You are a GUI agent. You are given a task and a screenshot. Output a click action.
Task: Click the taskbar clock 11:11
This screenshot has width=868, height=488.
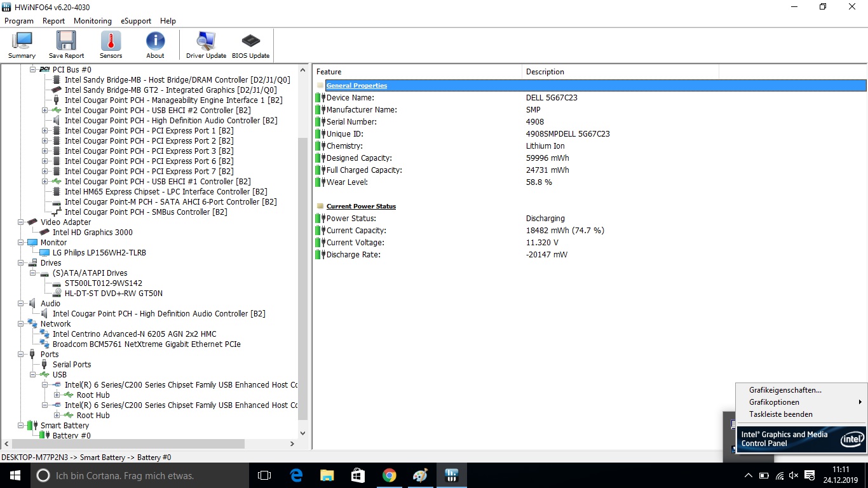(841, 470)
